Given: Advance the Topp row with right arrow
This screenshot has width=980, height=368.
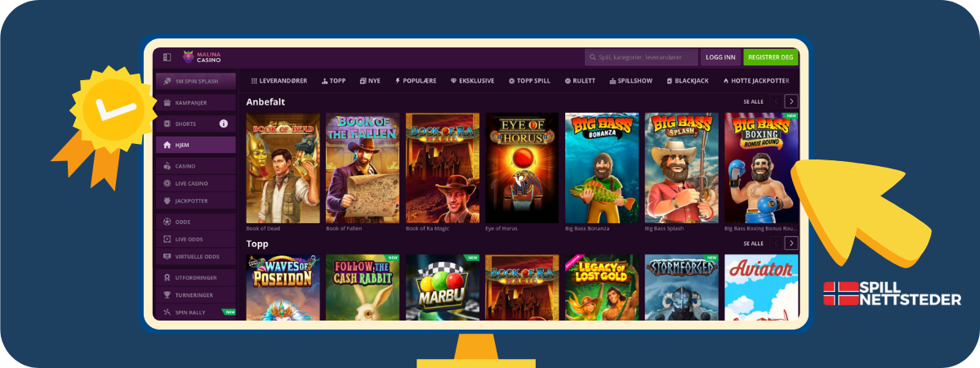Looking at the screenshot, I should coord(791,243).
